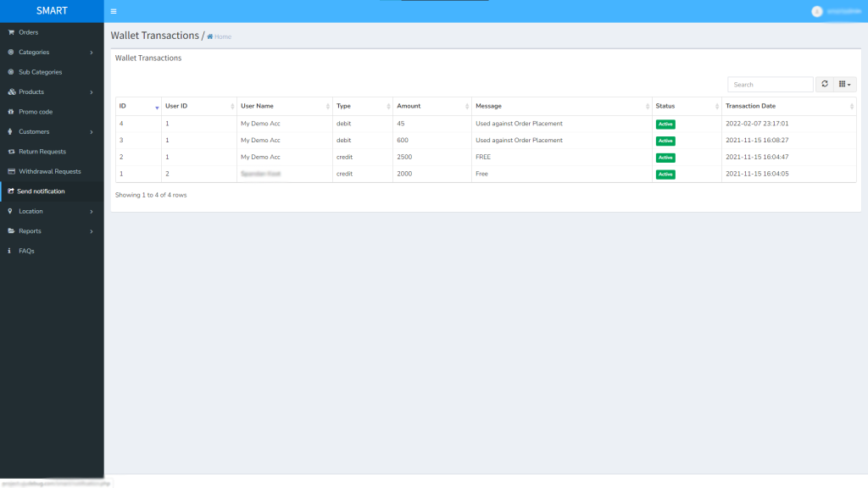Open the Orders cart icon in sidebar
Image resolution: width=868 pixels, height=488 pixels.
click(11, 32)
